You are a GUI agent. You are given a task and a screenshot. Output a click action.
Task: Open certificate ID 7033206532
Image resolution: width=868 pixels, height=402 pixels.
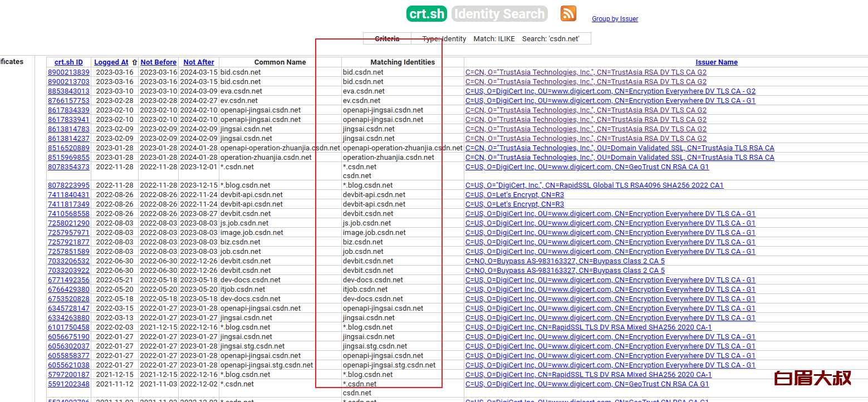(68, 261)
